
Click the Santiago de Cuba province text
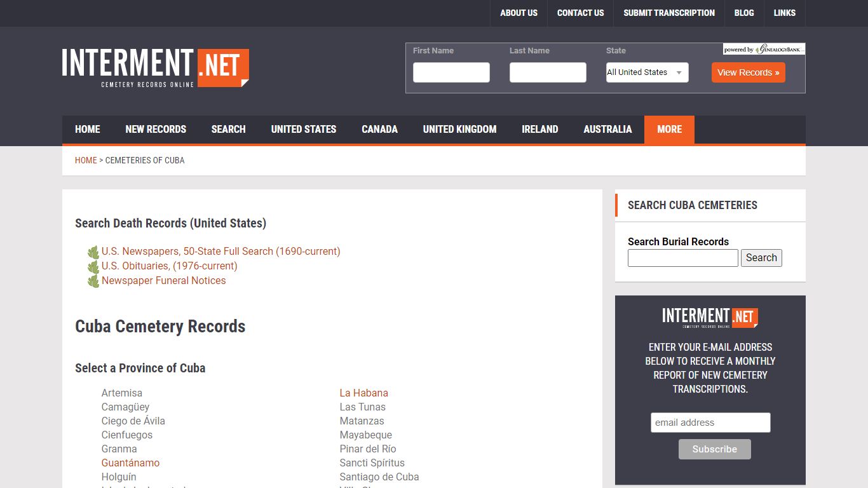(x=379, y=477)
